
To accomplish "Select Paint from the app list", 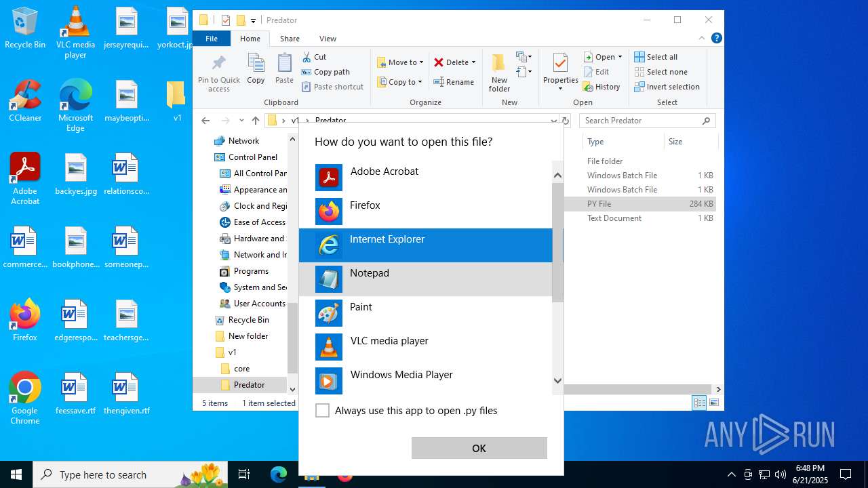I will [426, 313].
